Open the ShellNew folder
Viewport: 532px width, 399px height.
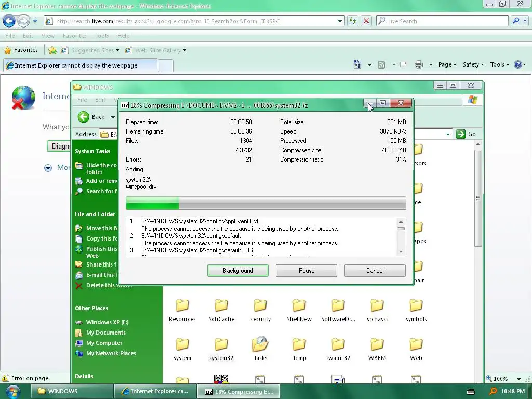(299, 311)
